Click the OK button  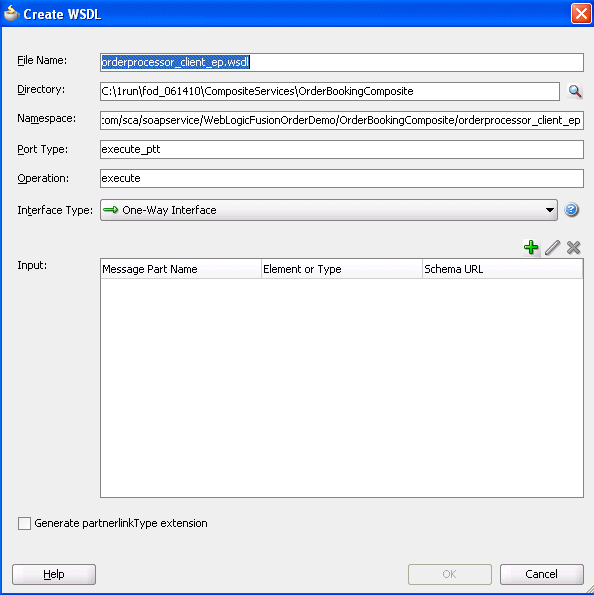450,574
